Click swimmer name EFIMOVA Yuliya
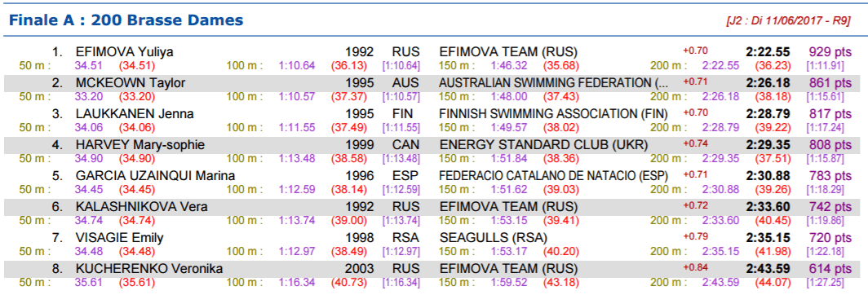The height and width of the screenshot is (295, 868). pyautogui.click(x=125, y=52)
